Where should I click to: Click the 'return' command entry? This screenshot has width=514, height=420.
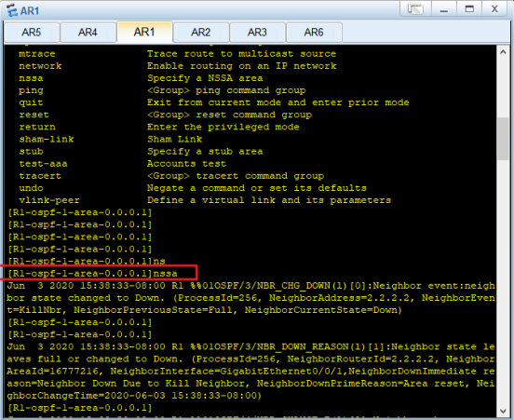[x=37, y=128]
